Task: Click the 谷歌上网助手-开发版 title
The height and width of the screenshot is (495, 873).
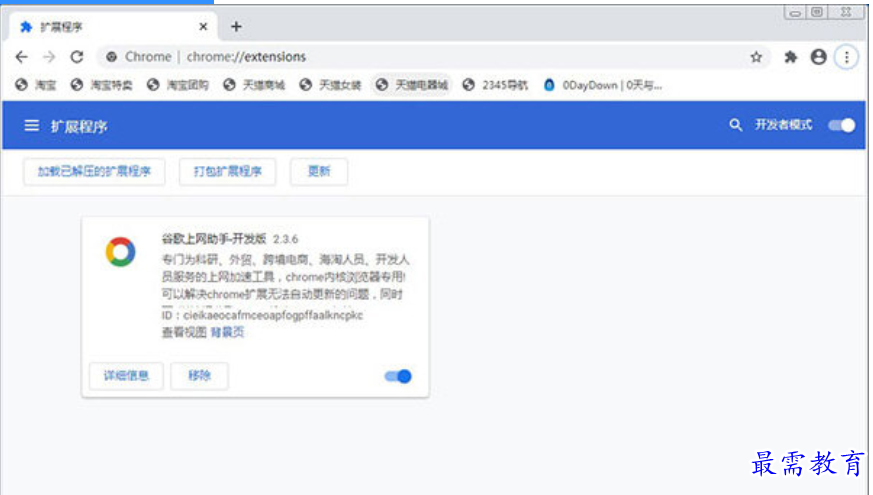Action: point(214,239)
